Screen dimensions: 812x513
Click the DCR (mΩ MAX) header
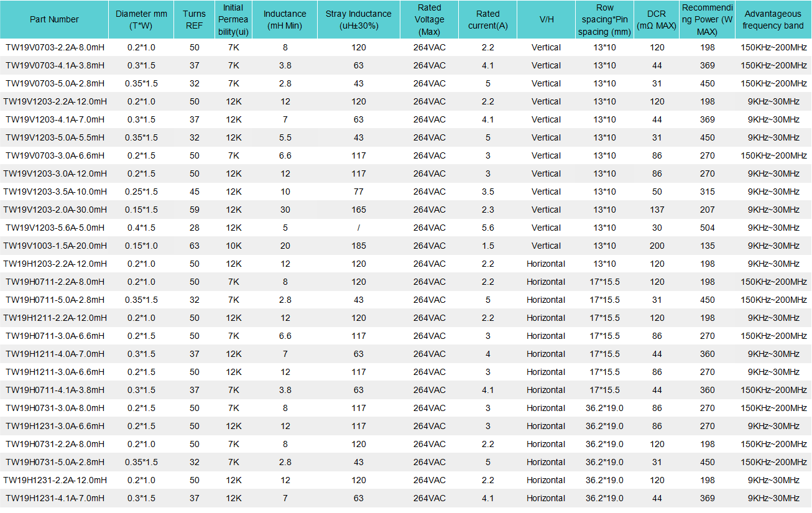pos(657,19)
